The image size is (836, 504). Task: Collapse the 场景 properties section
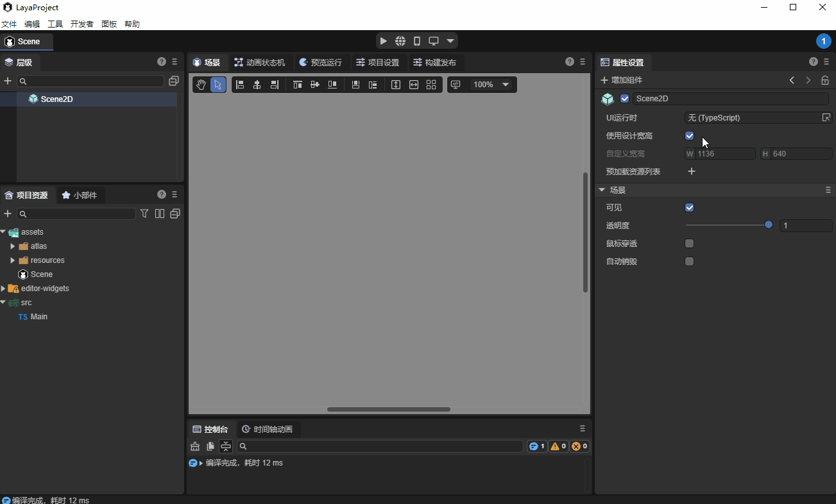pyautogui.click(x=602, y=190)
